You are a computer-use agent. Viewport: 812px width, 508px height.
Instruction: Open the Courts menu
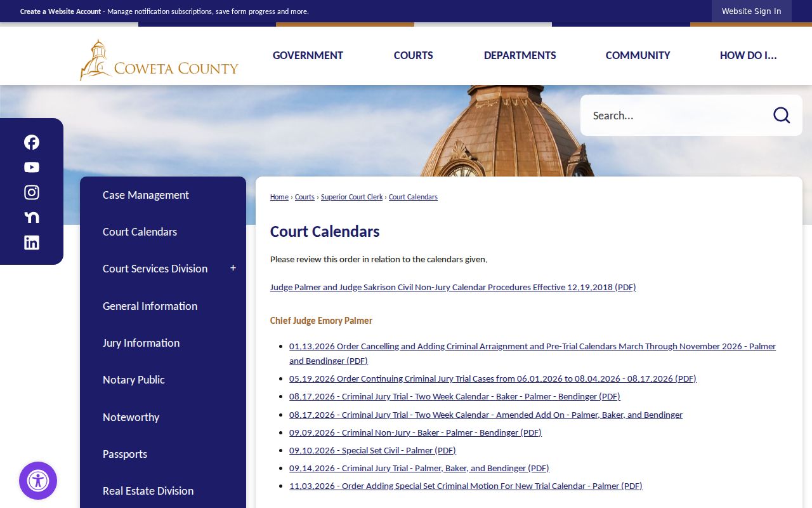point(414,55)
